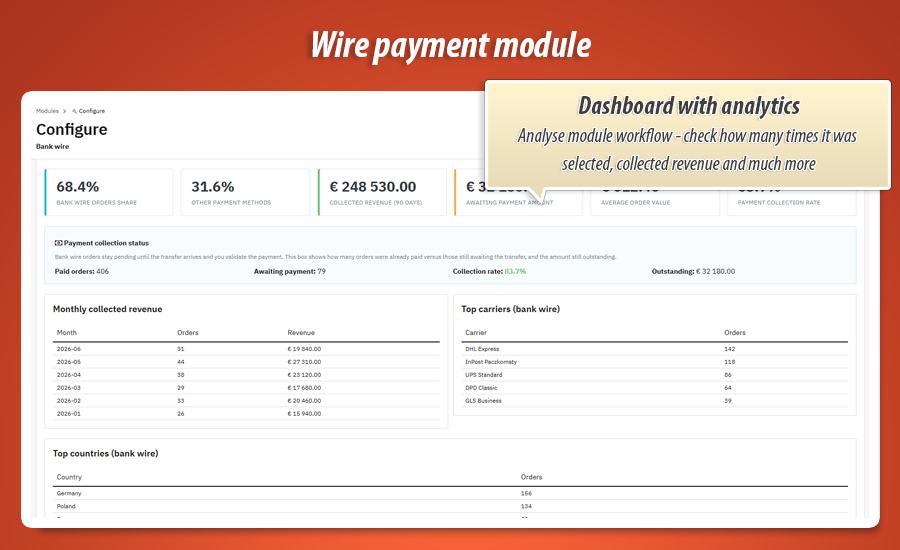The image size is (900, 550).
Task: Select the 2026-05 month row
Action: tap(246, 362)
